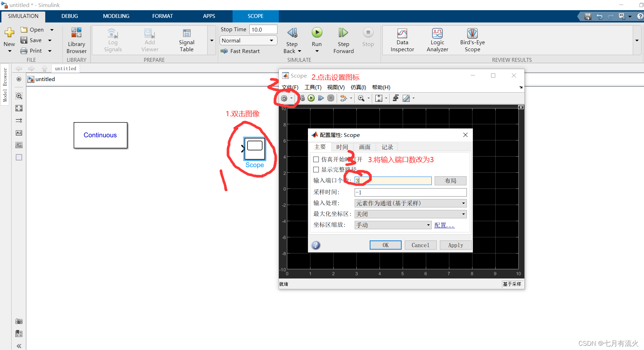Click the blue help icon in configuration dialog
The width and height of the screenshot is (644, 350).
point(316,245)
